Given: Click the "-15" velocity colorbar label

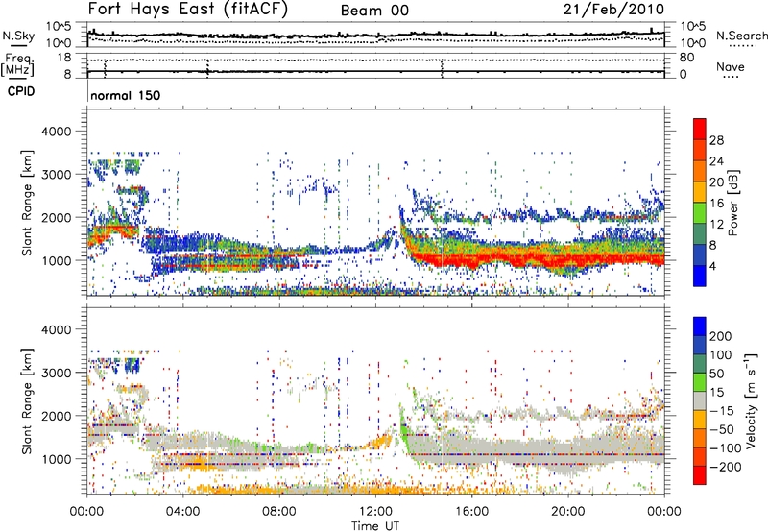Looking at the screenshot, I should [x=721, y=411].
